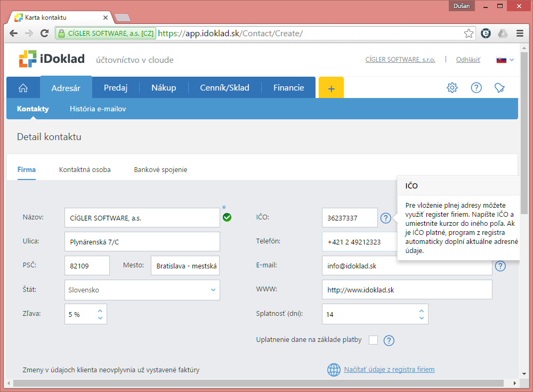The image size is (533, 392).
Task: Click into the Ulica address field
Action: (x=142, y=242)
